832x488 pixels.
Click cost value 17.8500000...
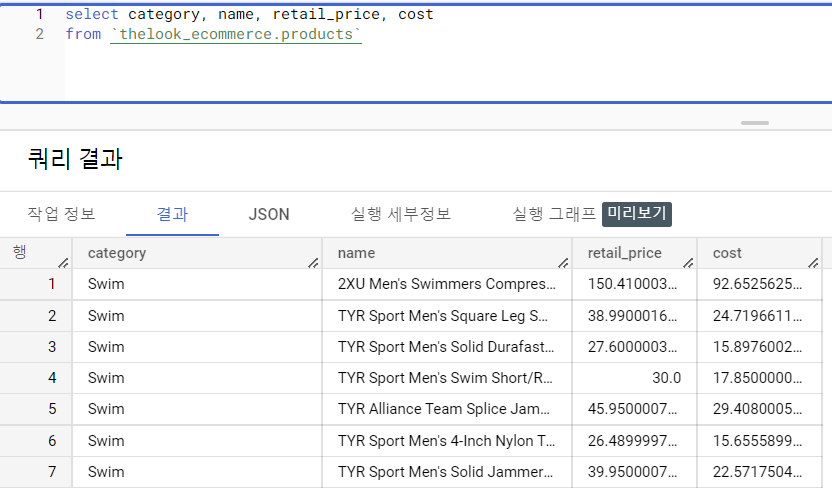coord(757,378)
